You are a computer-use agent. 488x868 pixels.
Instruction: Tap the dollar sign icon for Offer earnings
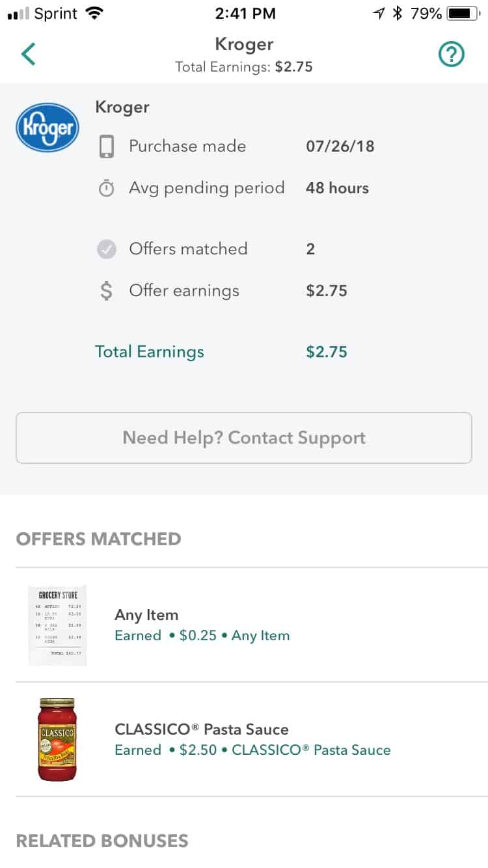[106, 291]
